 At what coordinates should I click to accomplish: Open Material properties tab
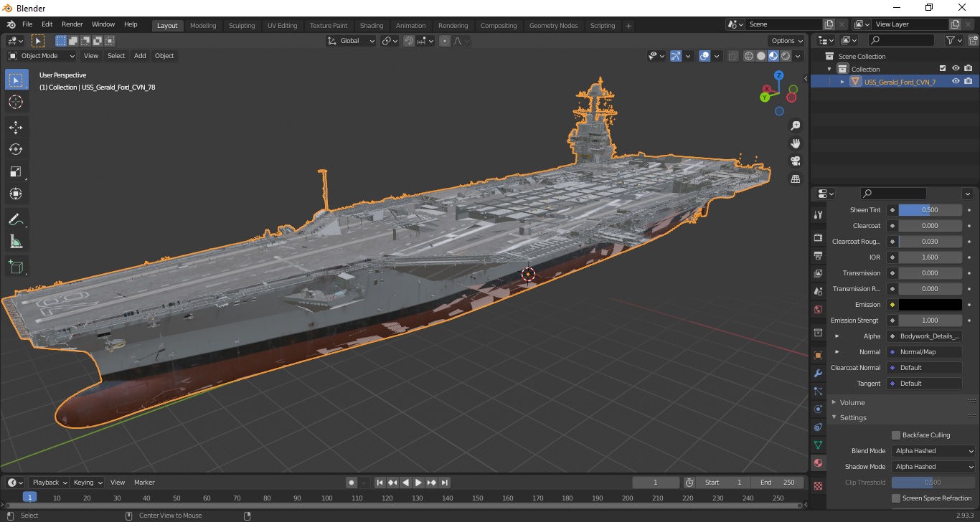click(818, 463)
